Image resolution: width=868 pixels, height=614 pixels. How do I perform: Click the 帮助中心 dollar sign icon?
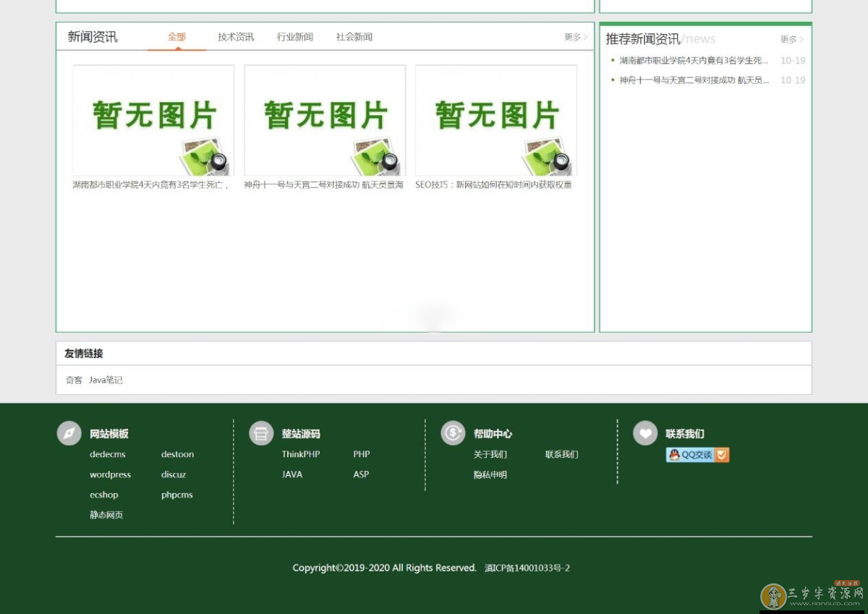pos(453,432)
